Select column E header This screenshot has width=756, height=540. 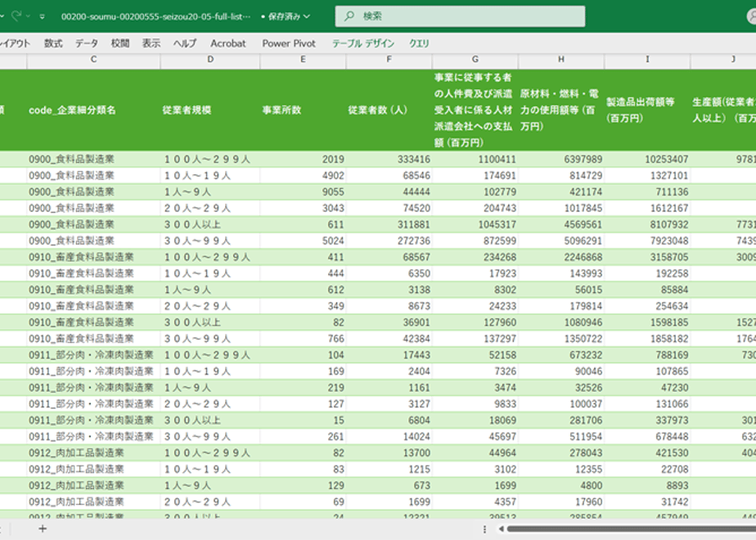tap(303, 59)
